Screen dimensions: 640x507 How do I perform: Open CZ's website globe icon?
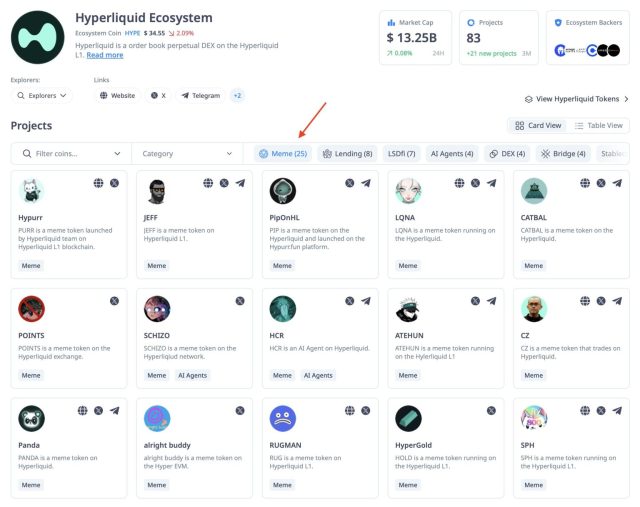tap(585, 301)
